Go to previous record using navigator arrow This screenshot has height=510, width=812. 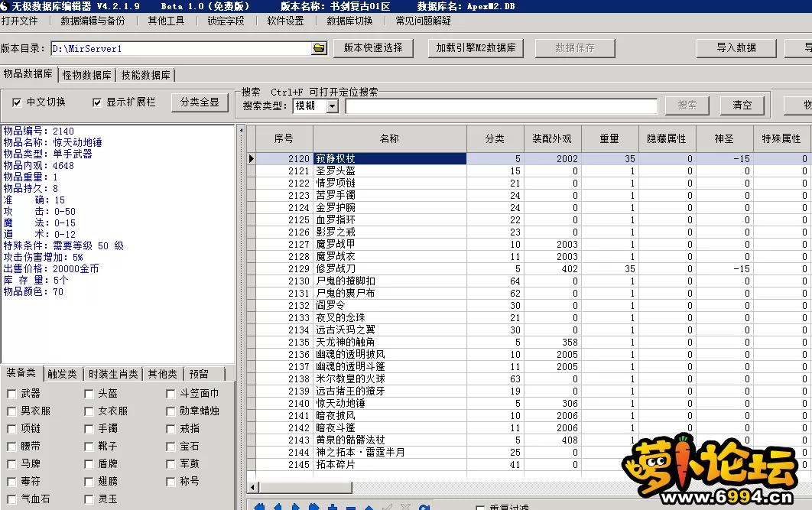tap(277, 507)
